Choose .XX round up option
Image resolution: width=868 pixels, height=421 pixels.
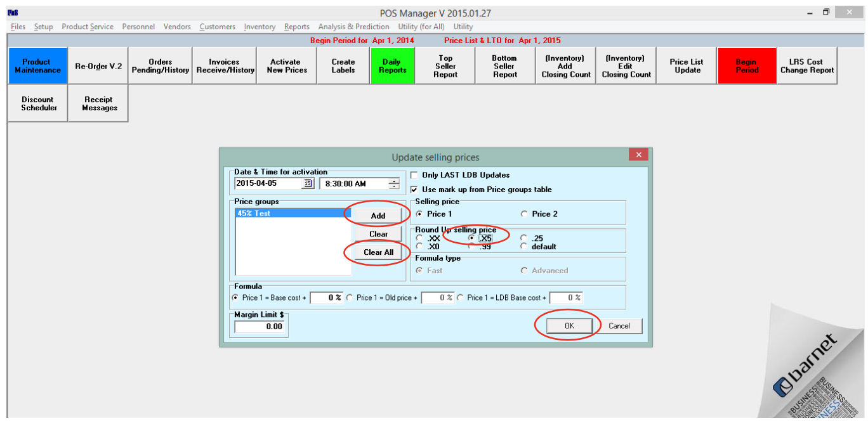pyautogui.click(x=419, y=238)
